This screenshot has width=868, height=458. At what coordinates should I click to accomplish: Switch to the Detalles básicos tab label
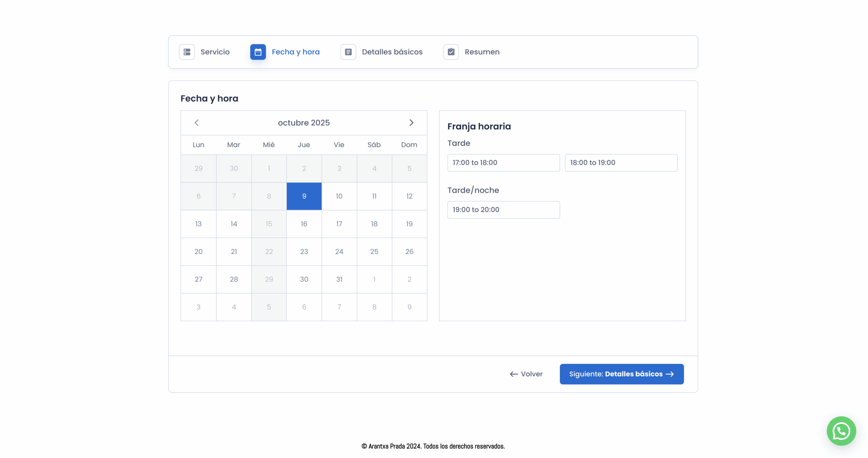point(392,52)
